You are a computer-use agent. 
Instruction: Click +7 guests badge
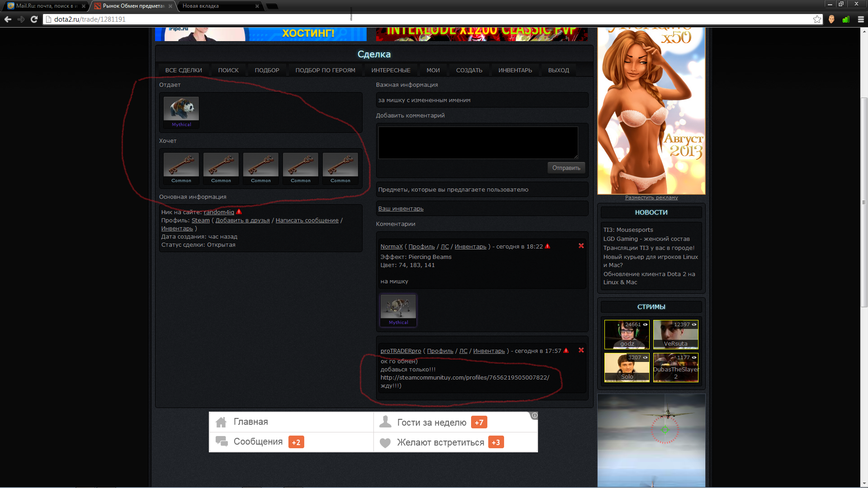pyautogui.click(x=479, y=422)
